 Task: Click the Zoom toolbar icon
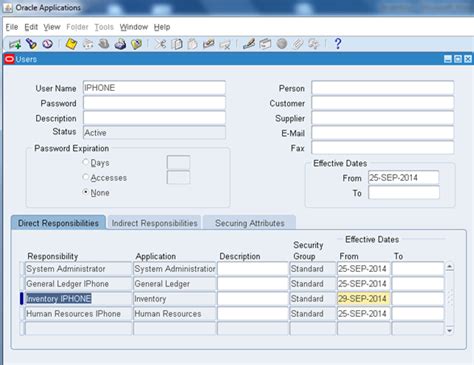point(265,44)
